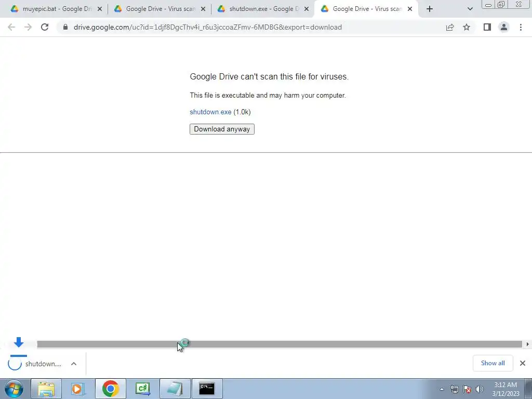Viewport: 532px width, 399px height.
Task: Reload the current page
Action: [45, 27]
